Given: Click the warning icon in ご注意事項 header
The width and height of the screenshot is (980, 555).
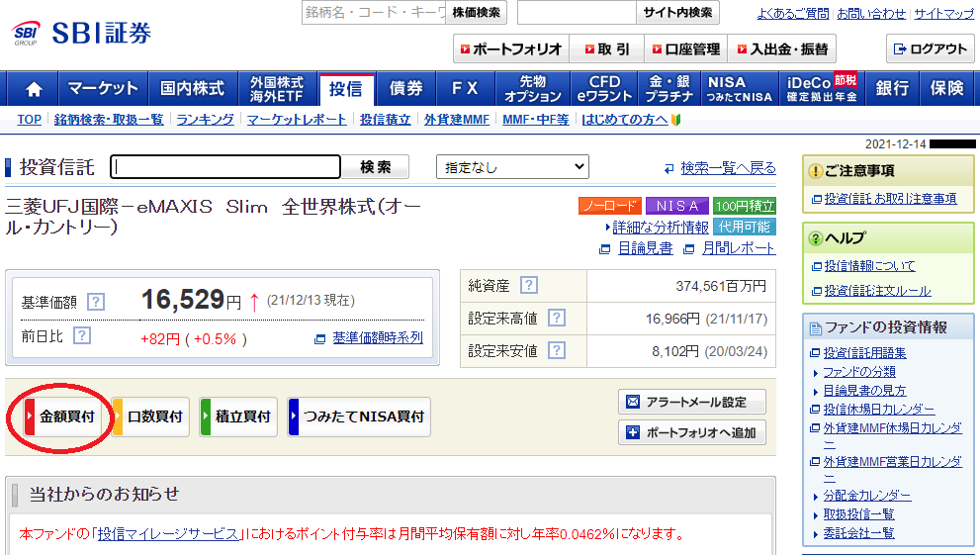Looking at the screenshot, I should pyautogui.click(x=815, y=171).
